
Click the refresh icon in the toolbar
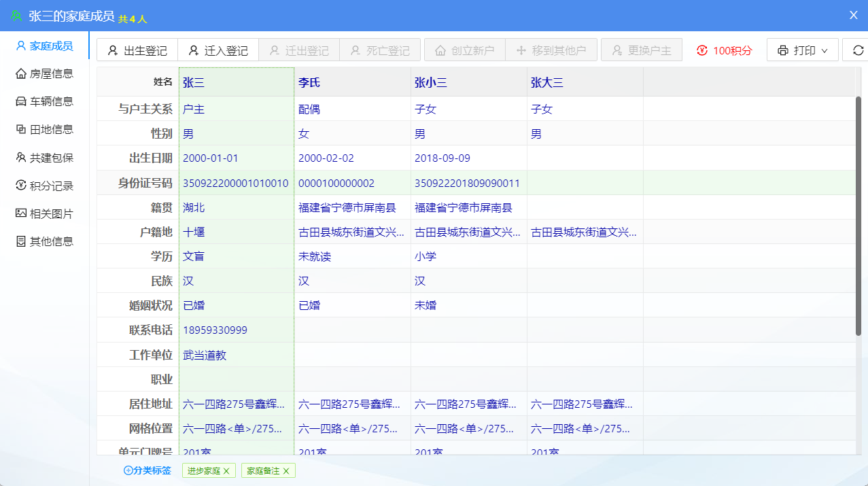(x=858, y=50)
